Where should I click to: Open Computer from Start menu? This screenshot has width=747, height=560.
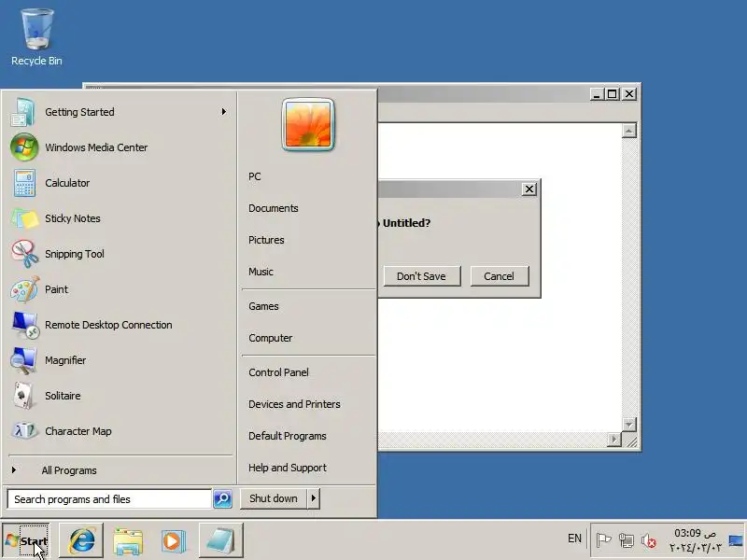308,338
